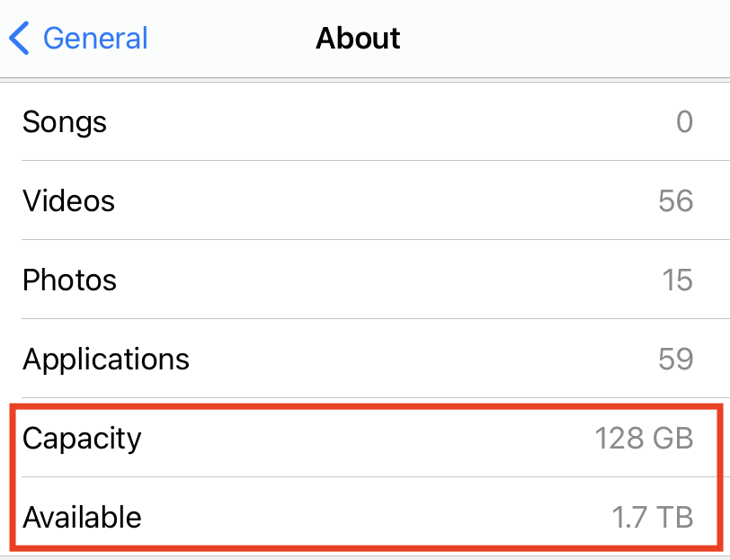Tap the blue back chevron icon
The height and width of the screenshot is (560, 730).
tap(20, 39)
